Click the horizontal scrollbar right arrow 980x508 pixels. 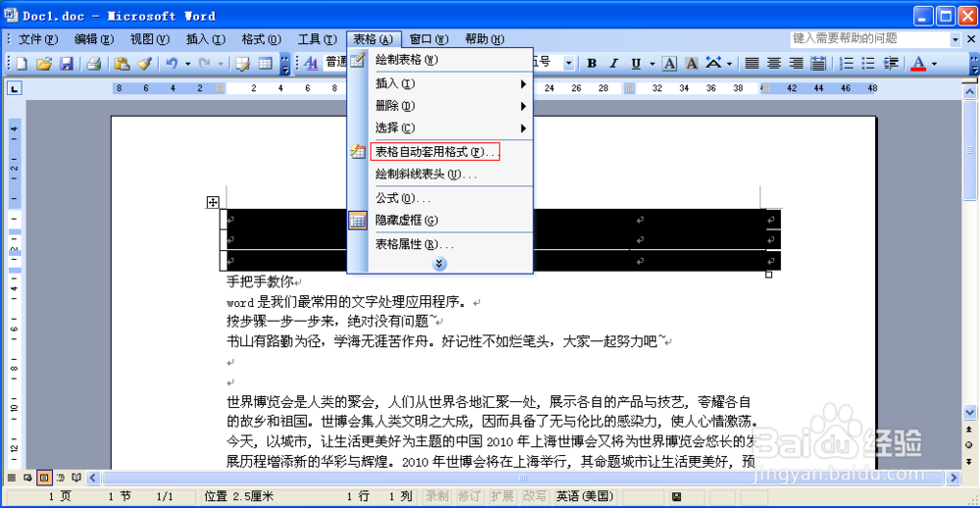click(954, 478)
